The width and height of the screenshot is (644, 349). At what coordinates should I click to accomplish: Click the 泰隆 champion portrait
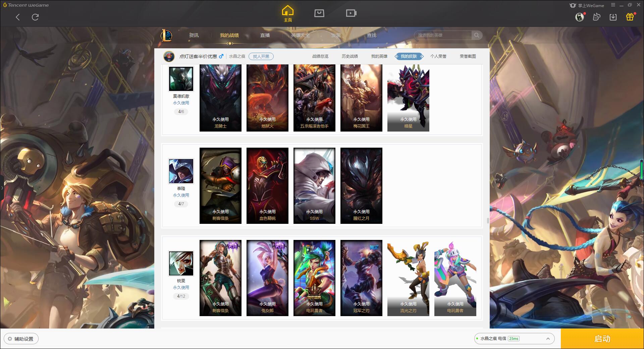181,171
